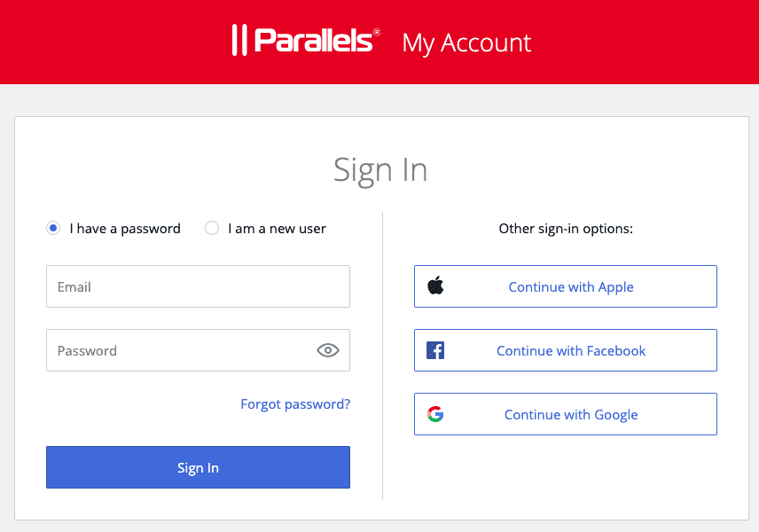The width and height of the screenshot is (759, 532).
Task: Select the 'I have a password' option
Action: click(x=53, y=228)
